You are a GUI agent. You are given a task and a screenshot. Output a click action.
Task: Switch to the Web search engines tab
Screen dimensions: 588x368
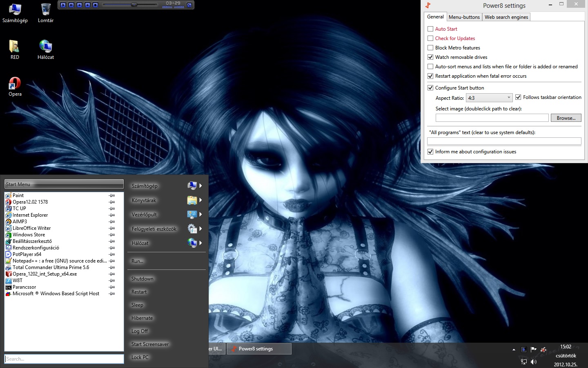(506, 17)
